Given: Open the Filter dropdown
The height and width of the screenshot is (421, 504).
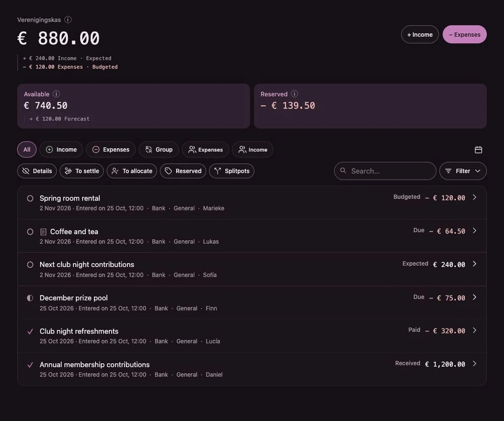Looking at the screenshot, I should (x=463, y=171).
